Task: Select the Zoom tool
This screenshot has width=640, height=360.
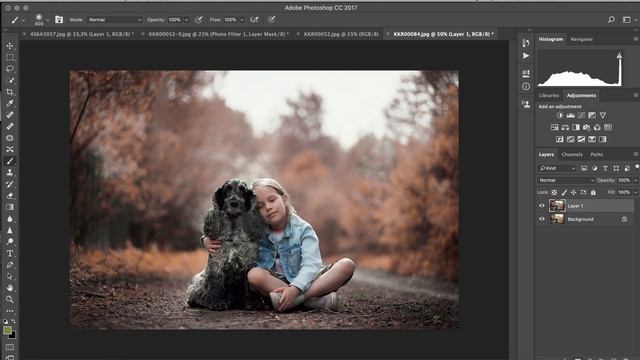Action: [x=10, y=299]
